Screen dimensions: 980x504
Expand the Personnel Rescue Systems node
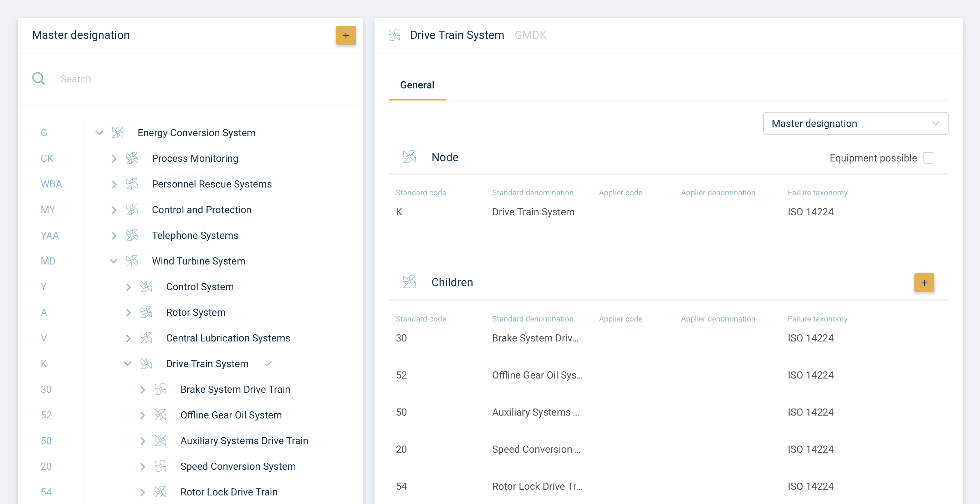click(x=114, y=184)
